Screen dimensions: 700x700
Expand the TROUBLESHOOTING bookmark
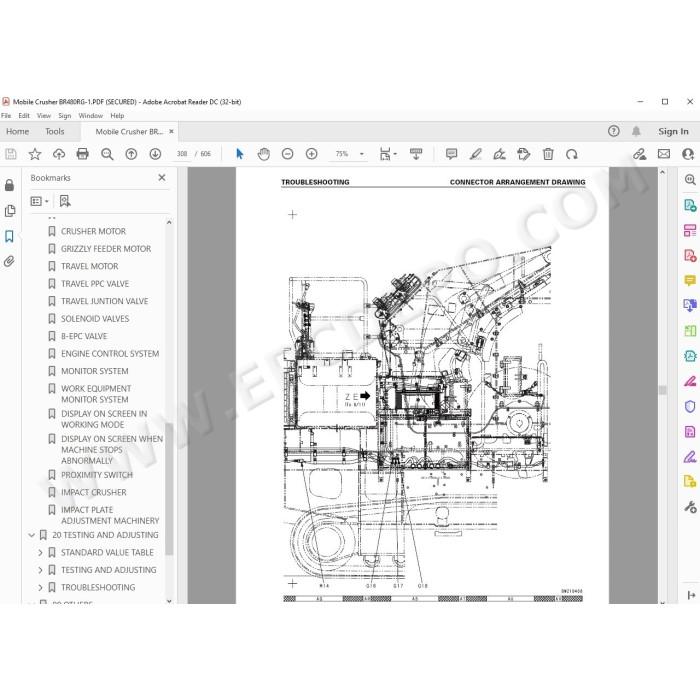click(x=40, y=588)
